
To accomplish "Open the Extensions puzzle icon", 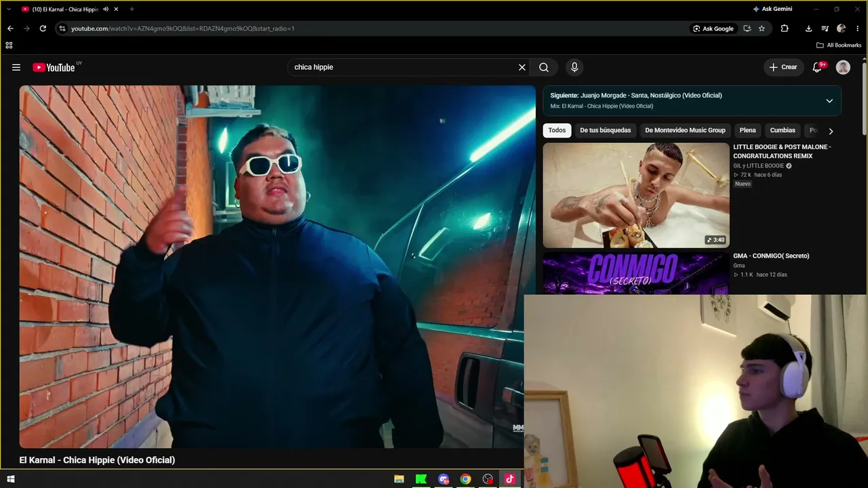I will 785,28.
